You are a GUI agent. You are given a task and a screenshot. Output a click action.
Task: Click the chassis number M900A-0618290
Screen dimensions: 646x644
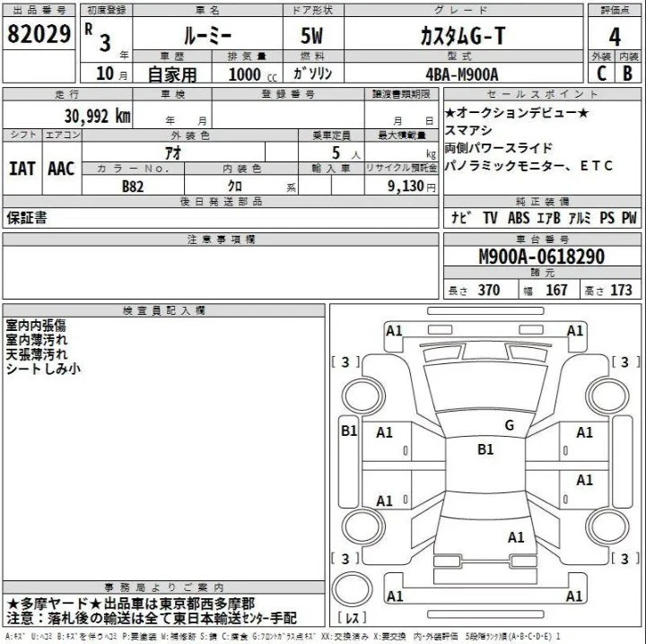(541, 257)
